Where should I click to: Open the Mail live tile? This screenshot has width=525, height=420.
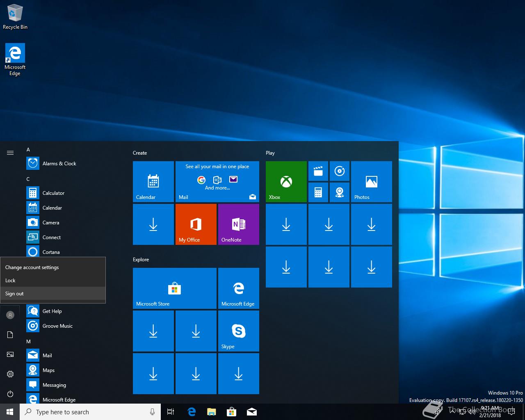(x=217, y=182)
